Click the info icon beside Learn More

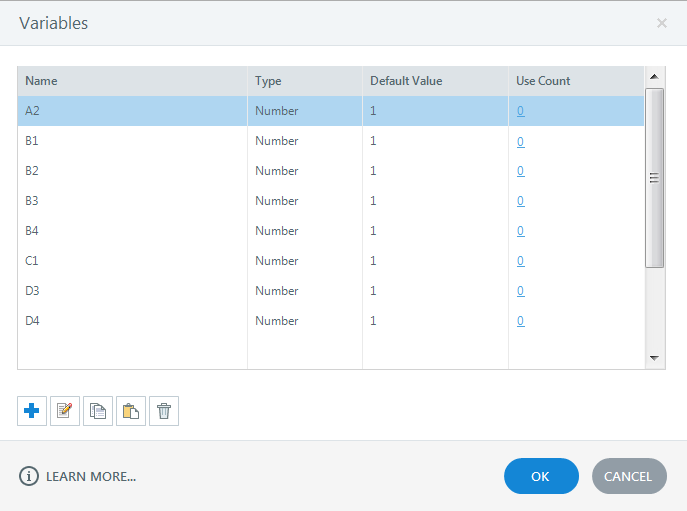[28, 476]
